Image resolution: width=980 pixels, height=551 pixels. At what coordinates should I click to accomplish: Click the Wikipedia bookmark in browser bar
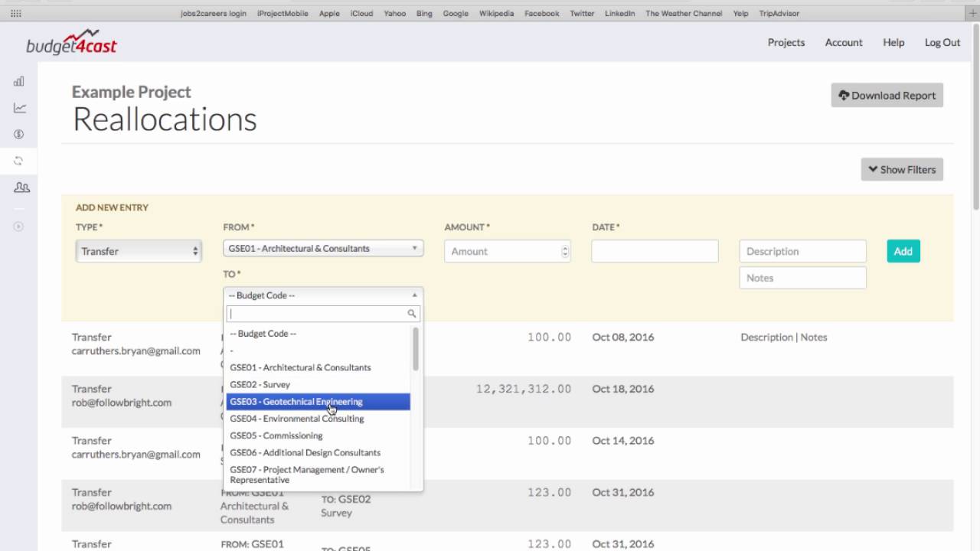click(x=497, y=13)
